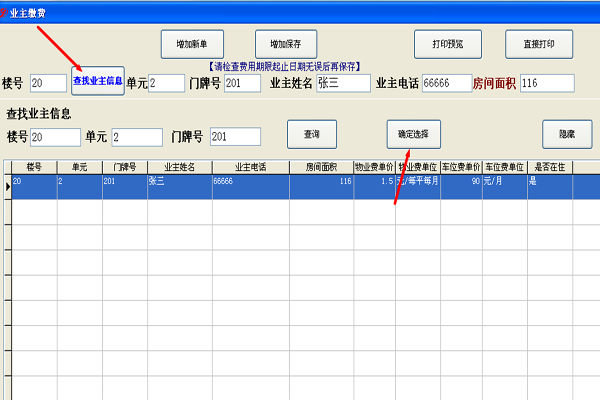Click the 业主姓名 field containing 张三
The width and height of the screenshot is (600, 400).
pos(344,83)
